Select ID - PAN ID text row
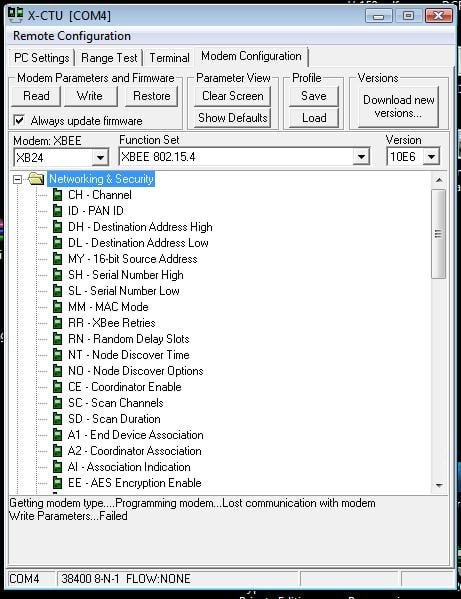Screen dimensions: 461x599 click(95, 211)
